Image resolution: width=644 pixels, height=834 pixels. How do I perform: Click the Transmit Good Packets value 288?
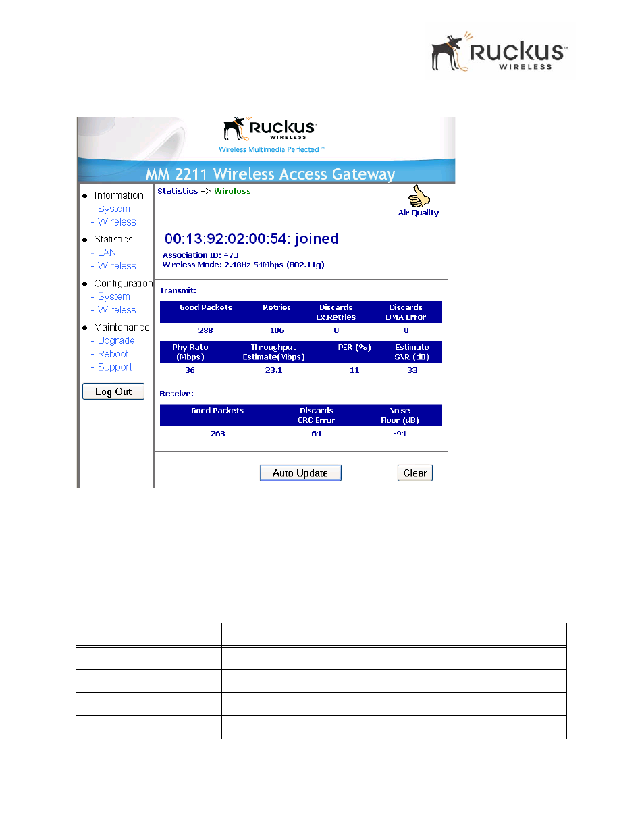tap(206, 330)
